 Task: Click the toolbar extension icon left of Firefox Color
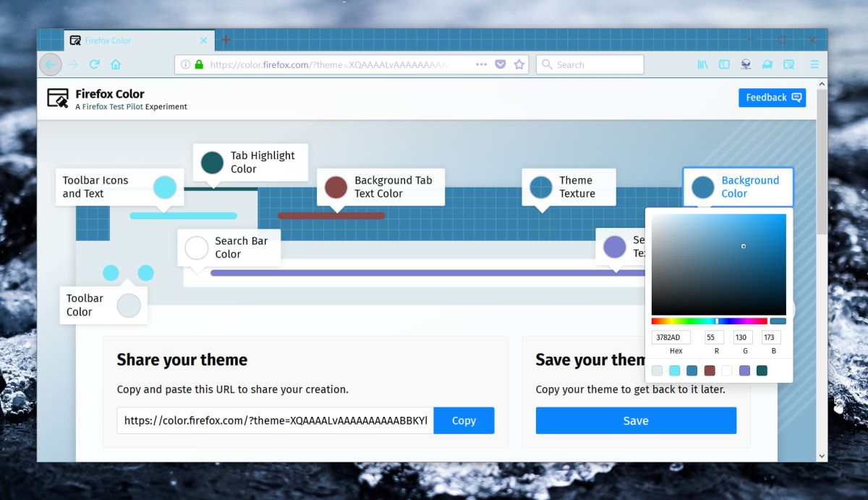[x=767, y=64]
